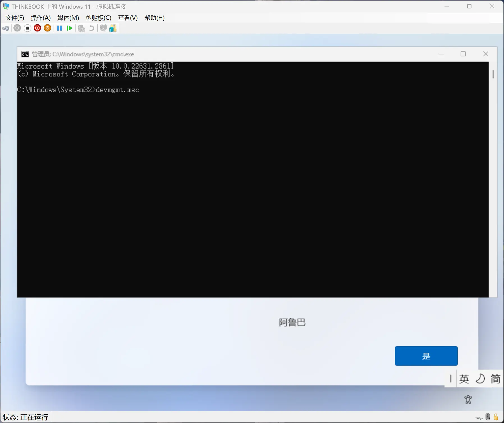Open the accessibility figure icon
Viewport: 504px width, 423px height.
(x=468, y=399)
